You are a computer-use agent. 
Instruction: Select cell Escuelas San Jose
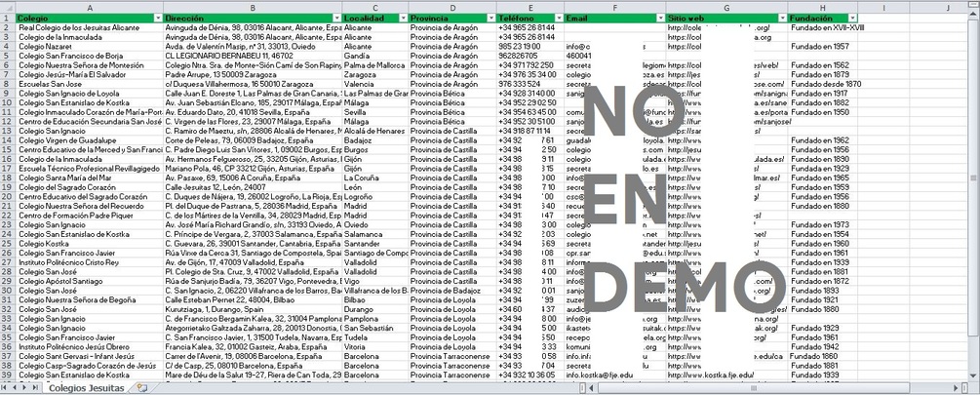click(90, 84)
